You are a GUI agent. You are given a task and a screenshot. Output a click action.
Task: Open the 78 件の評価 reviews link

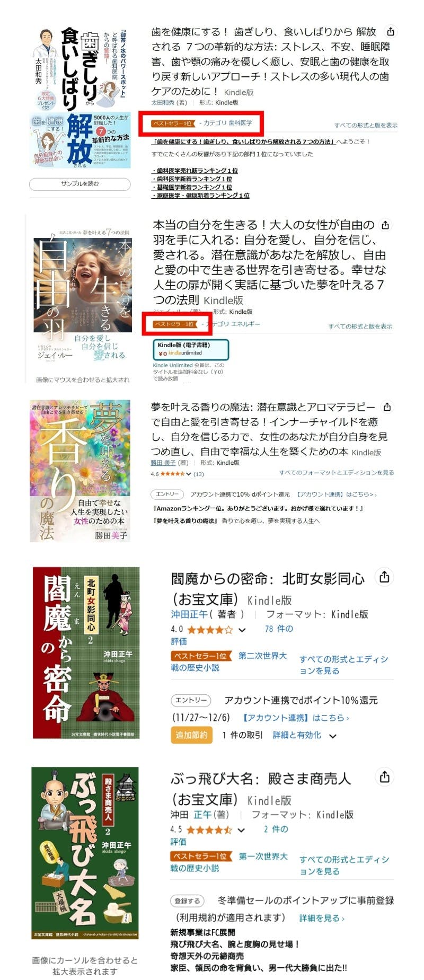click(x=232, y=635)
